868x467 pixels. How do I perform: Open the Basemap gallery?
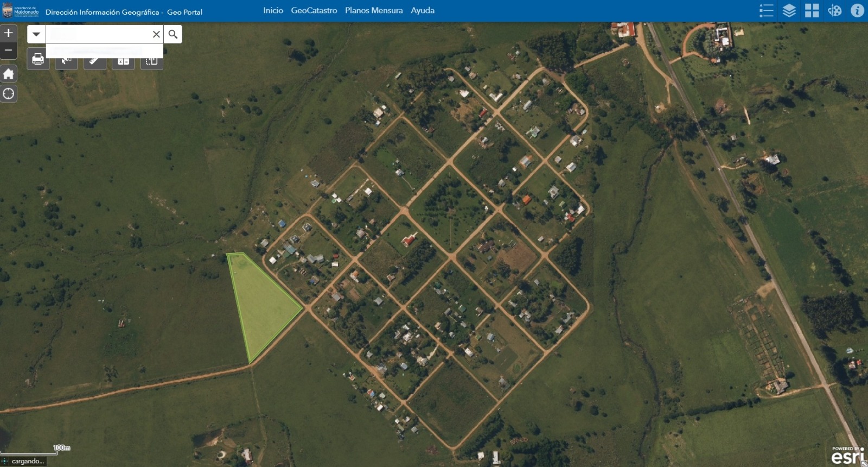tap(812, 10)
